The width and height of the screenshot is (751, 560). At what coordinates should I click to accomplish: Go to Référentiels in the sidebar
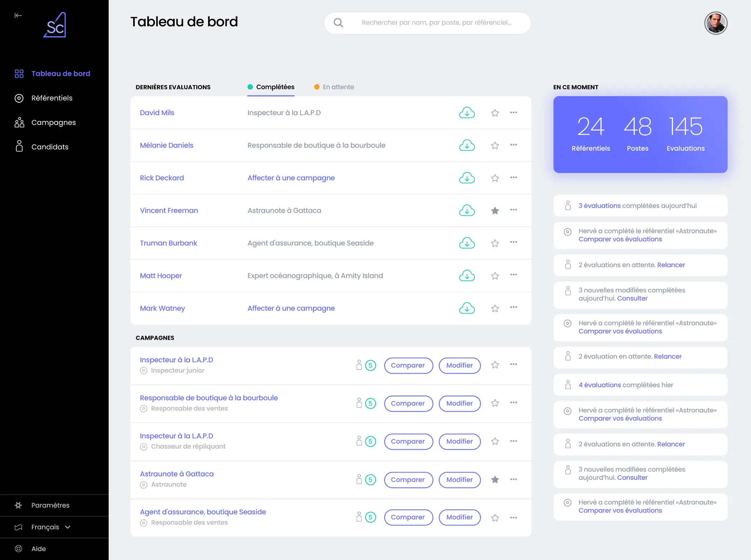coord(44,98)
